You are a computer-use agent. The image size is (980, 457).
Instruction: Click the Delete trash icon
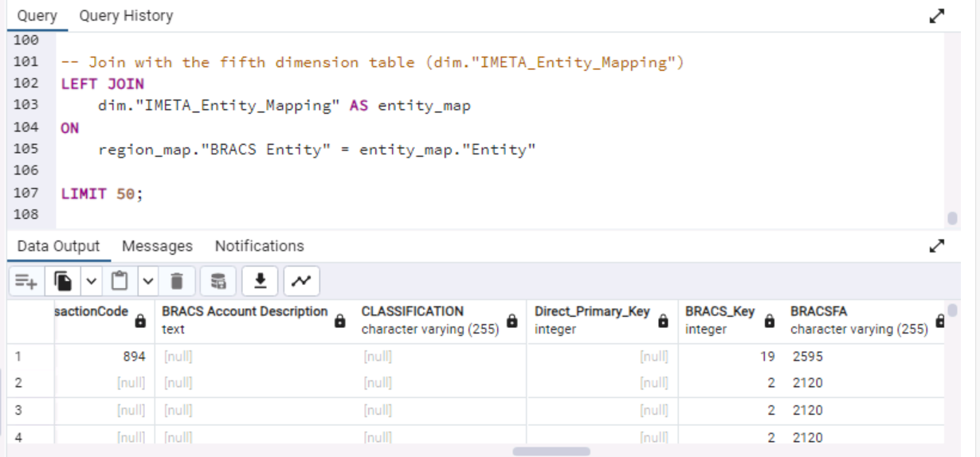[177, 280]
